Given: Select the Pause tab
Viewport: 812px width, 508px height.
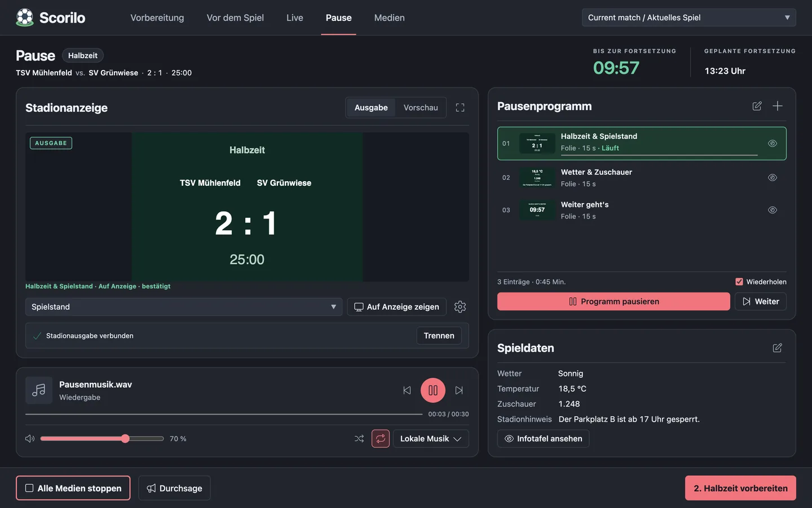Looking at the screenshot, I should point(339,17).
